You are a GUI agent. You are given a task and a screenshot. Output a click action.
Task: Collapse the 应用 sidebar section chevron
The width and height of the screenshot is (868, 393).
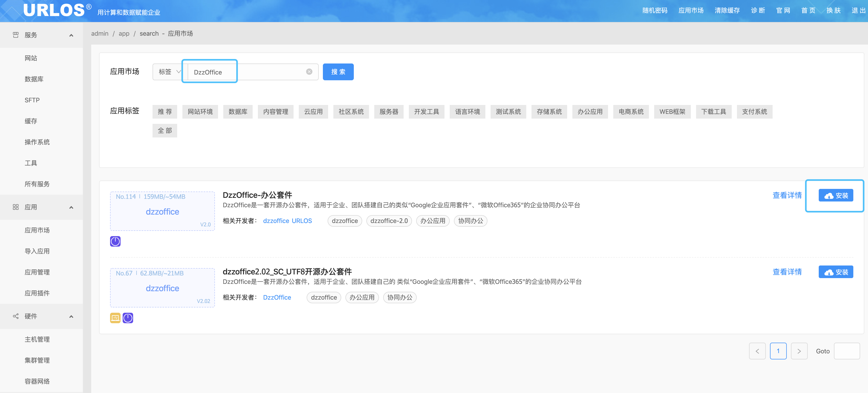pos(71,207)
